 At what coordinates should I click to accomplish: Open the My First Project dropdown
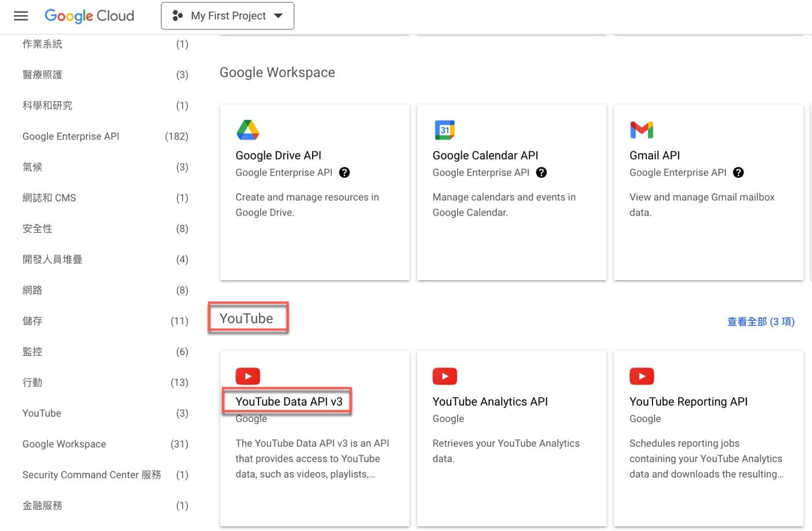point(227,16)
